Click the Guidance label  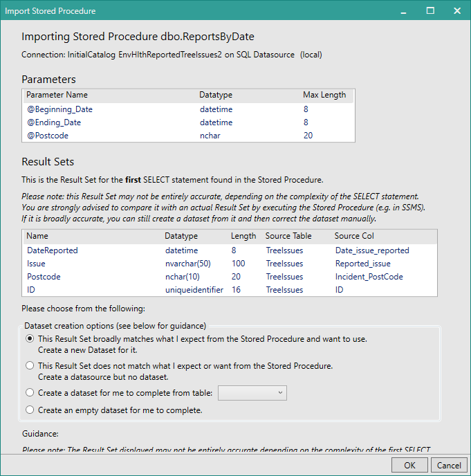pos(40,434)
